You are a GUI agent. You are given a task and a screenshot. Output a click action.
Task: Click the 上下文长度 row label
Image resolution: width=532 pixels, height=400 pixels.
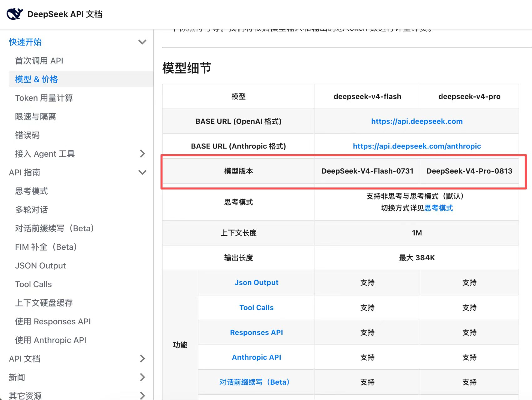[x=238, y=233]
